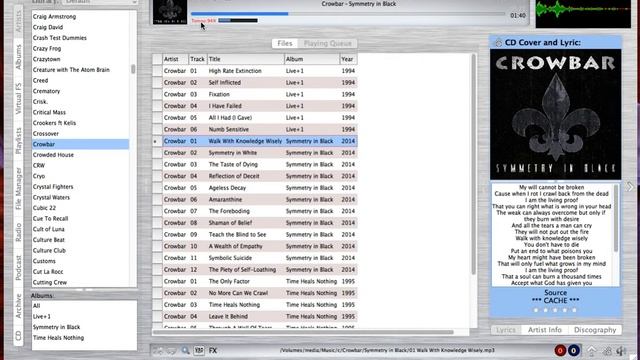Viewport: 640px width, 360px height.
Task: Seek using the blue playback progress bar
Action: click(x=348, y=13)
